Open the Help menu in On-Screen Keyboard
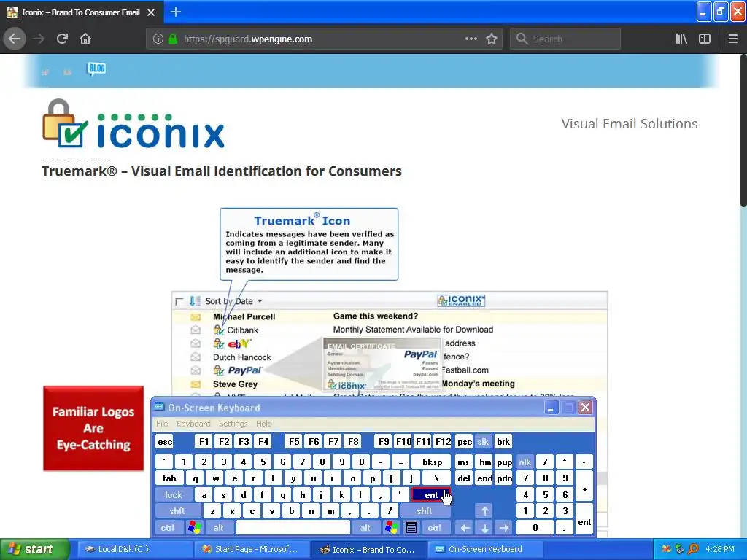 coord(264,424)
